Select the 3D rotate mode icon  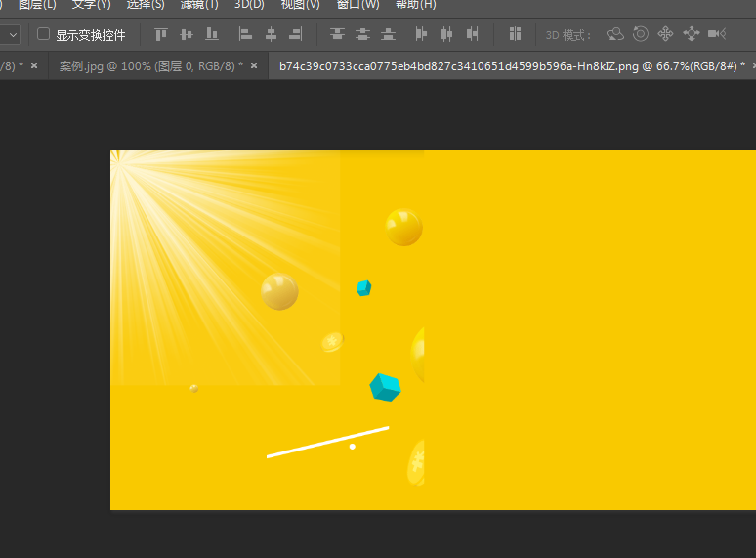[615, 35]
